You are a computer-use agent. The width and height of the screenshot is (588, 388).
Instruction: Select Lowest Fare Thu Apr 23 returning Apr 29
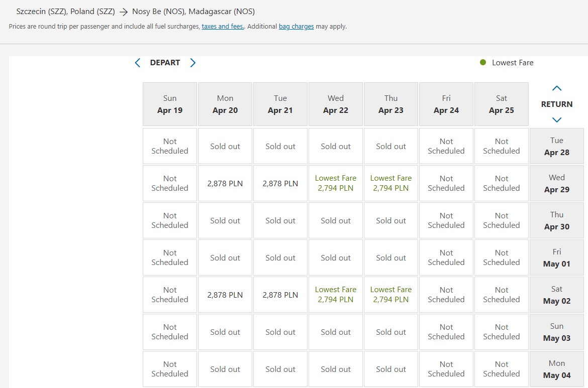[391, 183]
